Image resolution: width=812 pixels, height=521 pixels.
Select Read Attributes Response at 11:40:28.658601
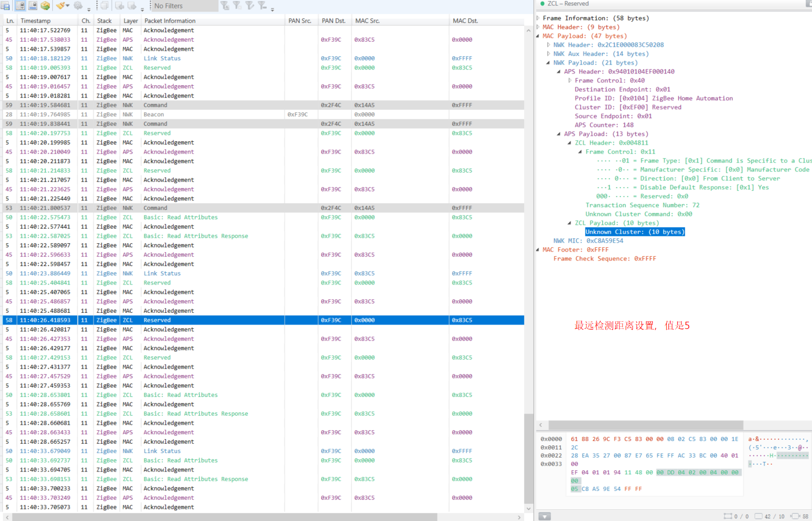click(x=263, y=414)
